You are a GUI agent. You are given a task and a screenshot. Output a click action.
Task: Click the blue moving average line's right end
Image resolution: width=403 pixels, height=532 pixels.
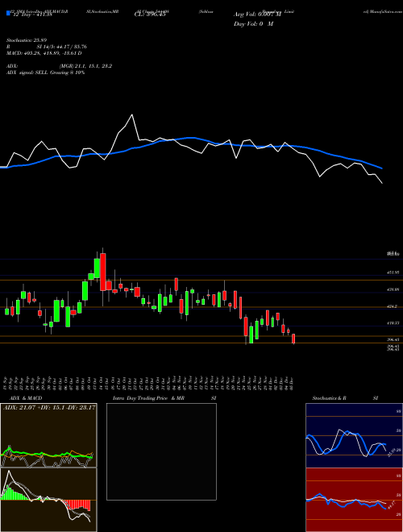tap(382, 168)
